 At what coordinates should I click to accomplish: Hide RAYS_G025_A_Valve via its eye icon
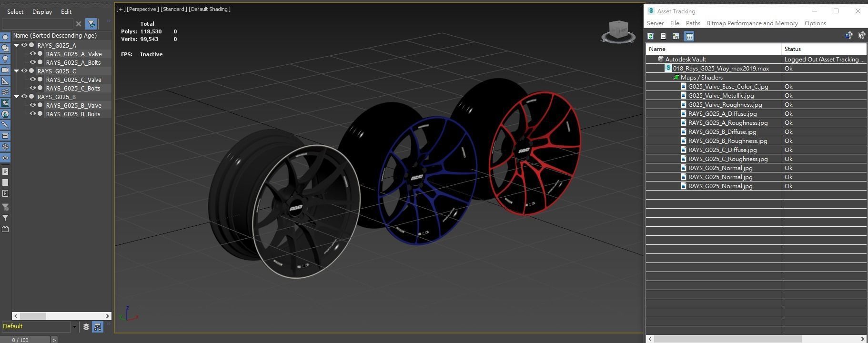click(x=33, y=54)
